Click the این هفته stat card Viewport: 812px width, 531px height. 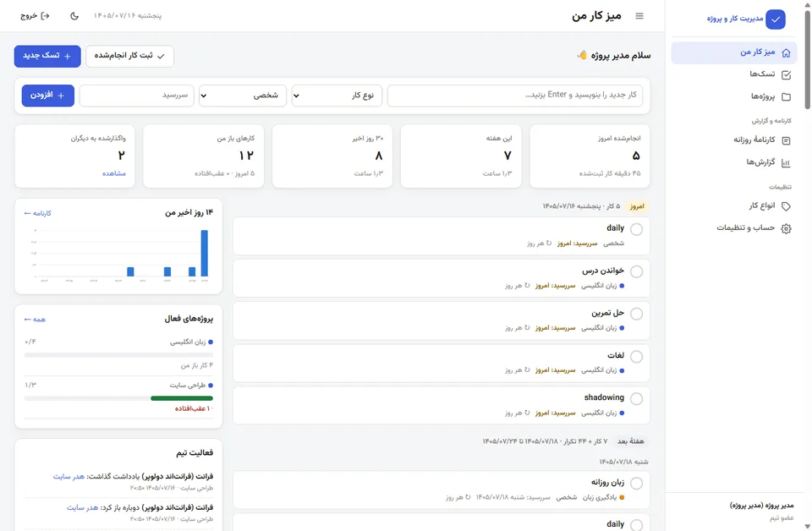coord(461,156)
